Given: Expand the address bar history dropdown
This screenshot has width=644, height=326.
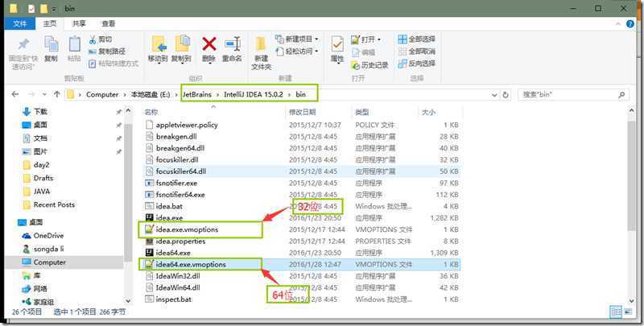Looking at the screenshot, I should [494, 94].
